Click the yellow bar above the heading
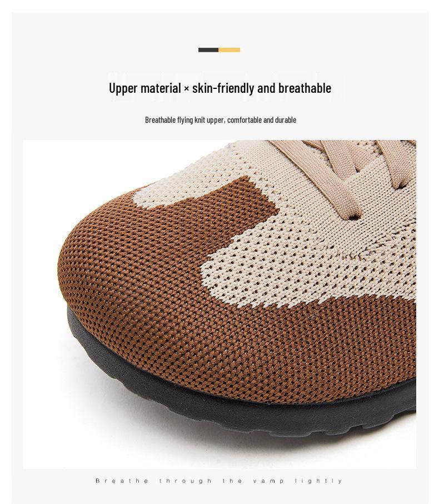 click(x=229, y=50)
